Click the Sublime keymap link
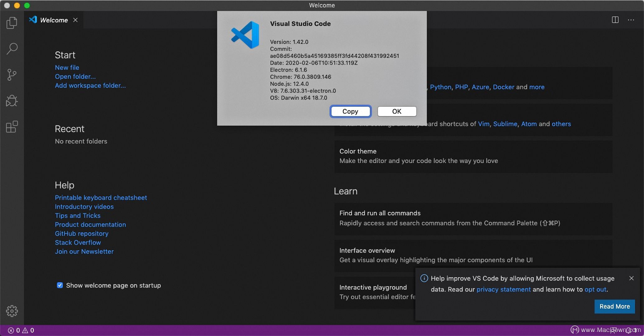 coord(505,124)
